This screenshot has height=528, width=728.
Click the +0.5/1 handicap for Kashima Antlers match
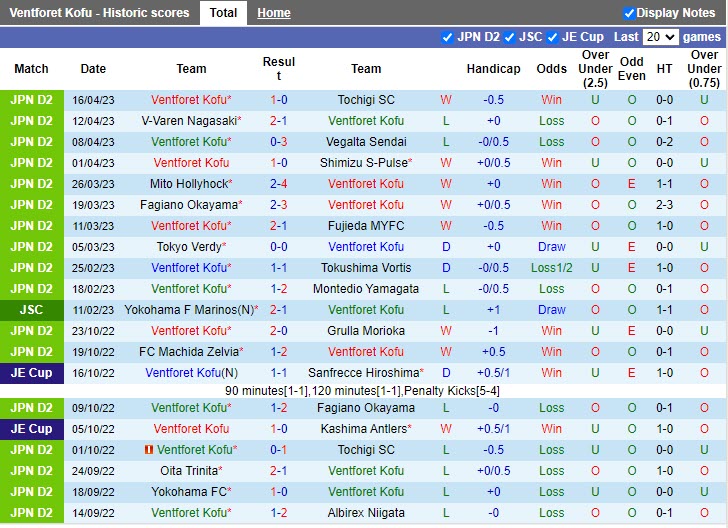pos(494,429)
